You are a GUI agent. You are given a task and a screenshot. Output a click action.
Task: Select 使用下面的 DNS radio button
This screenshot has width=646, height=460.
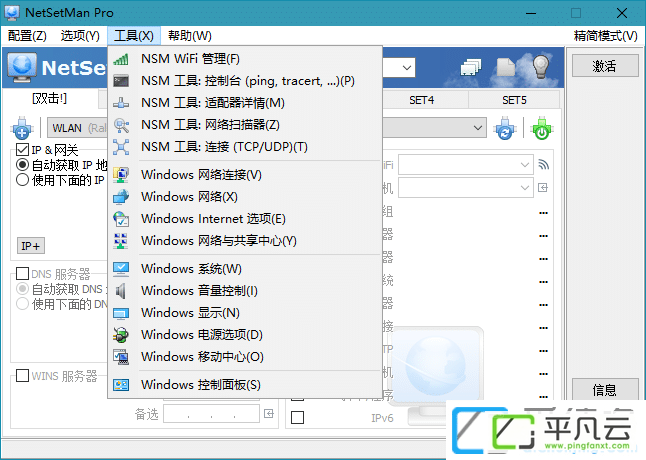coord(22,304)
